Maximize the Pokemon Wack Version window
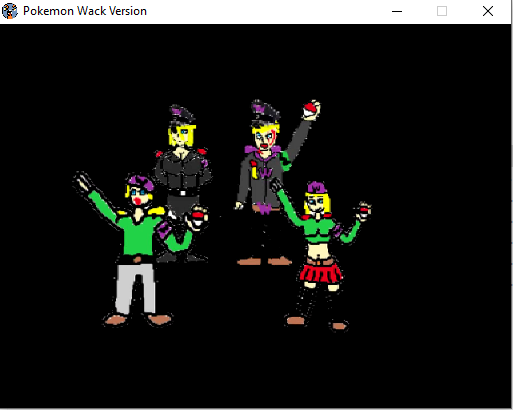 (442, 11)
